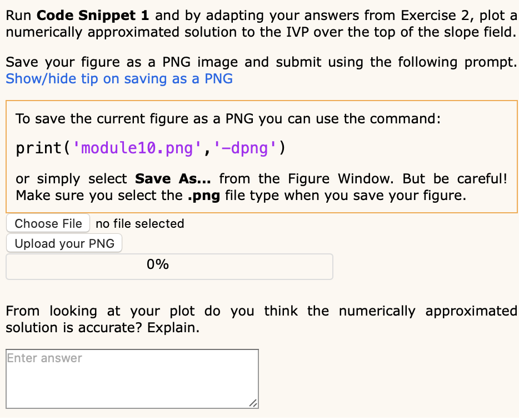
Task: Start a PNG upload
Action: pos(64,243)
